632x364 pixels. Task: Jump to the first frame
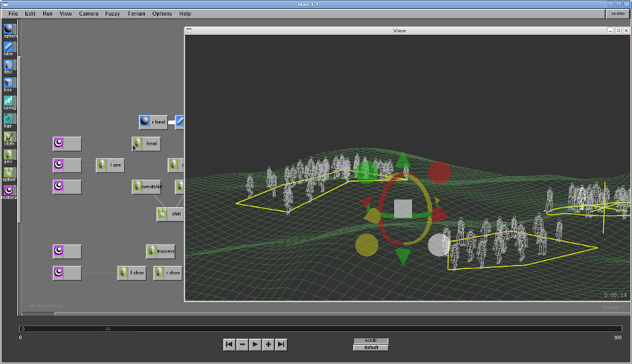(229, 344)
